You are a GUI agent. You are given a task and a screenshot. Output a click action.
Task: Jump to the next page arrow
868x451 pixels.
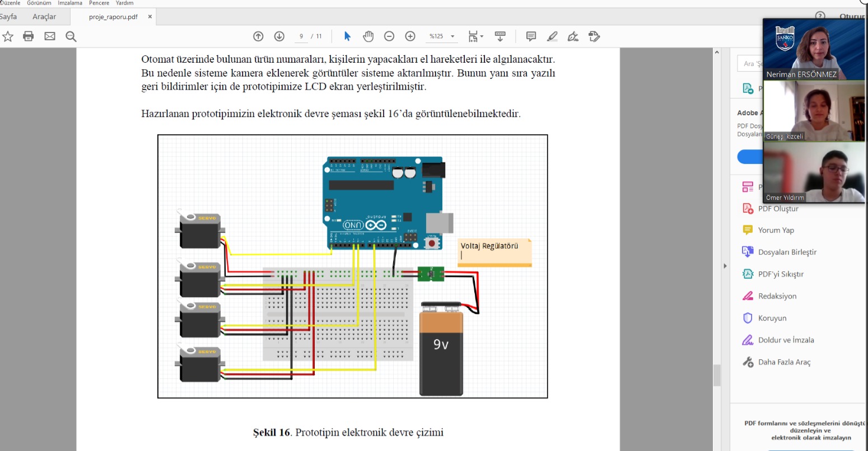[x=279, y=36]
